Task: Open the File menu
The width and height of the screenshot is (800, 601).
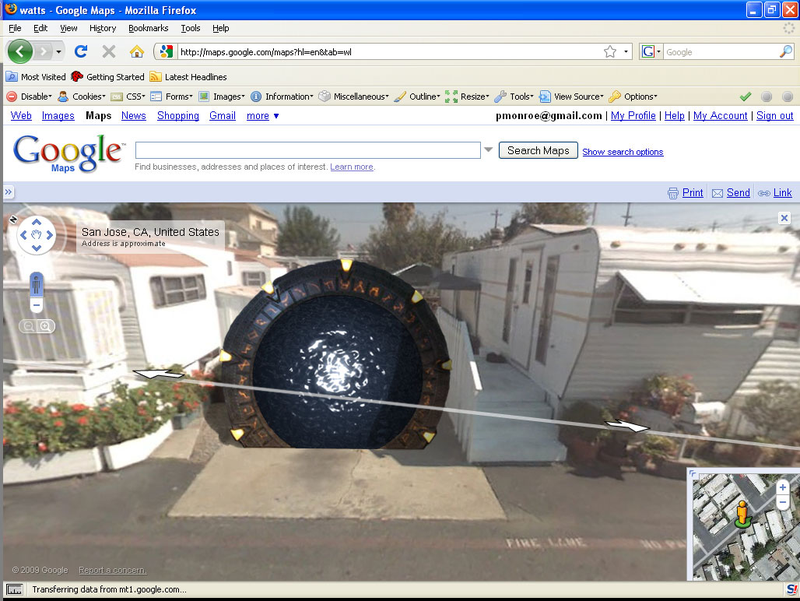Action: 15,28
